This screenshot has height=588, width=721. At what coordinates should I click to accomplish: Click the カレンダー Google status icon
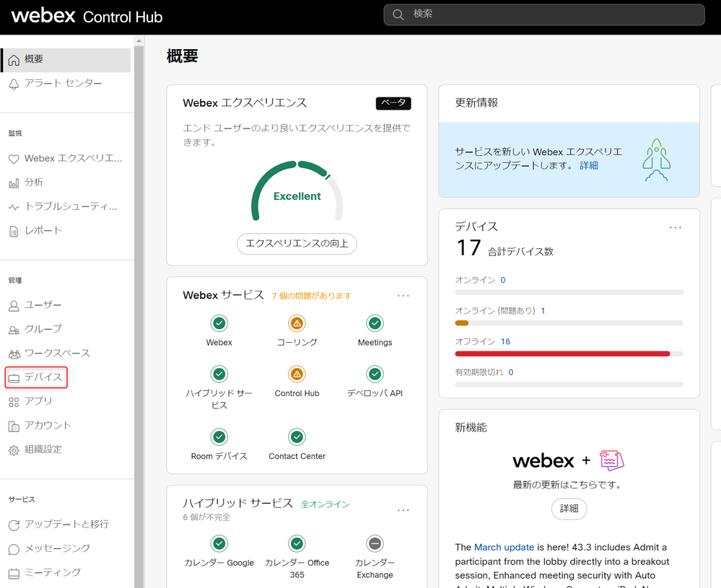click(x=219, y=543)
